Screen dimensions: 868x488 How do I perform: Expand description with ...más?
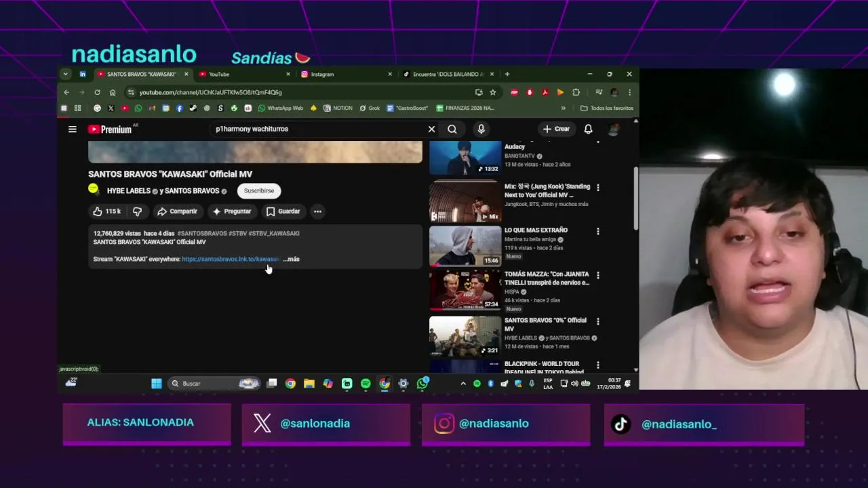(291, 259)
